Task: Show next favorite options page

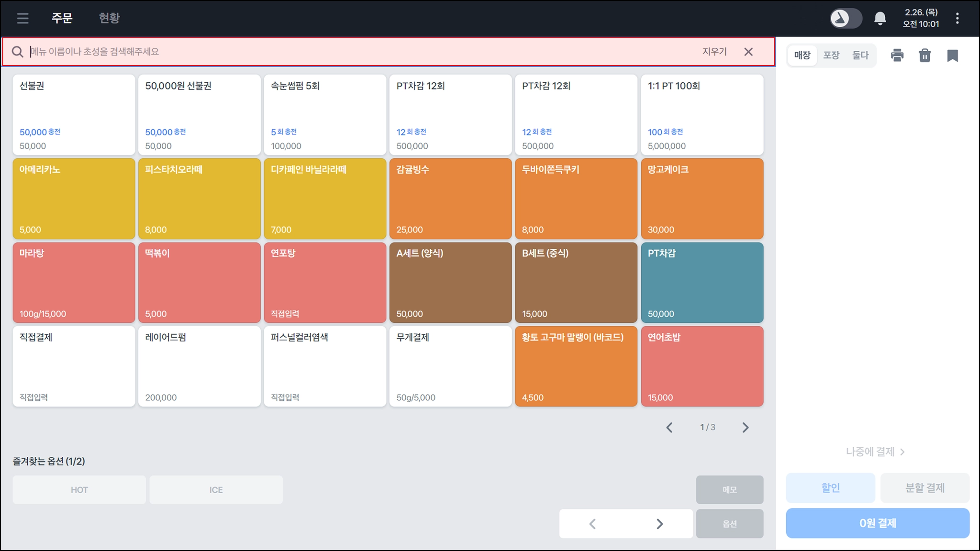Action: click(x=659, y=524)
